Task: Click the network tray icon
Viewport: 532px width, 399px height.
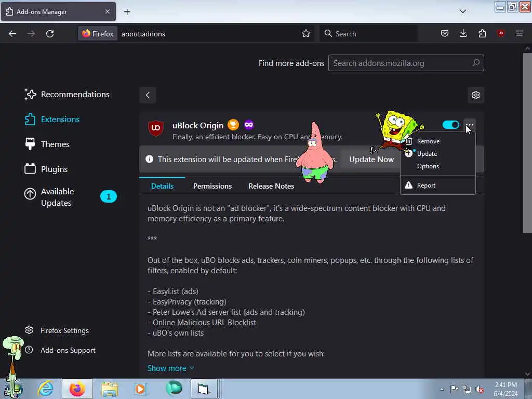Action: [467, 389]
